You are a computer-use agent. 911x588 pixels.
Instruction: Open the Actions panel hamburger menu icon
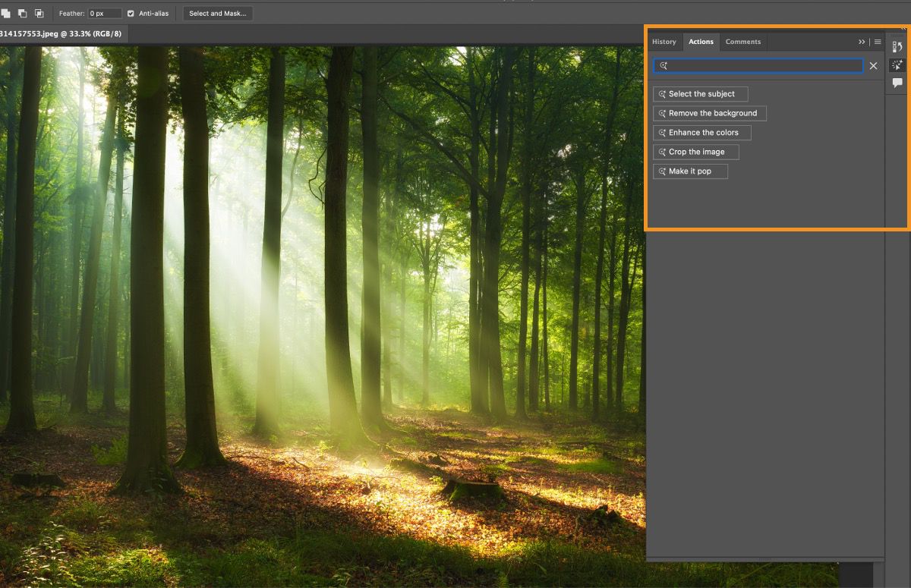click(877, 42)
